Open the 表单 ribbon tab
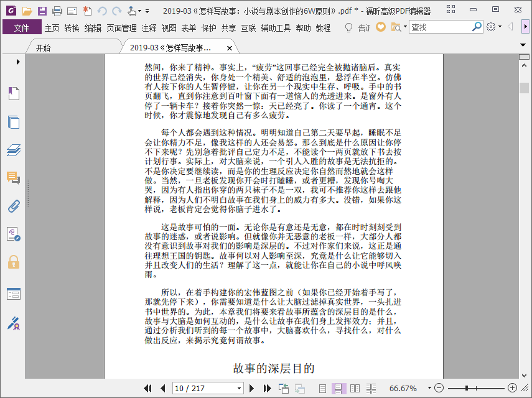Image resolution: width=532 pixels, height=398 pixels. tap(189, 28)
